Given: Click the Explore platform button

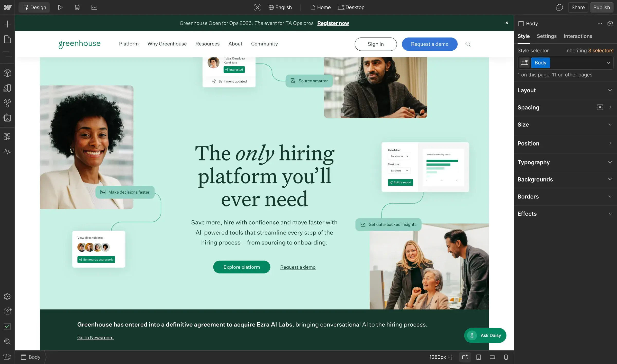Looking at the screenshot, I should pyautogui.click(x=242, y=267).
